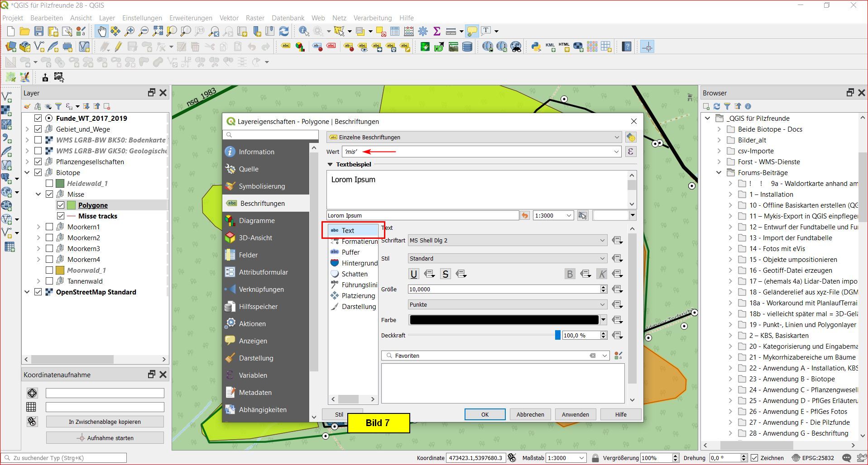This screenshot has width=868, height=465.
Task: Toggle the Misse tracks layer visibility
Action: pyautogui.click(x=61, y=216)
